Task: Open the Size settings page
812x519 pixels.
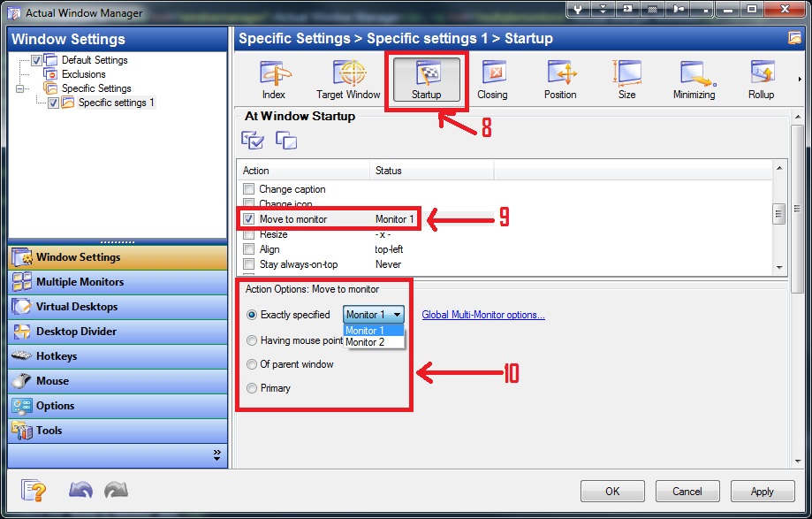Action: pos(626,80)
